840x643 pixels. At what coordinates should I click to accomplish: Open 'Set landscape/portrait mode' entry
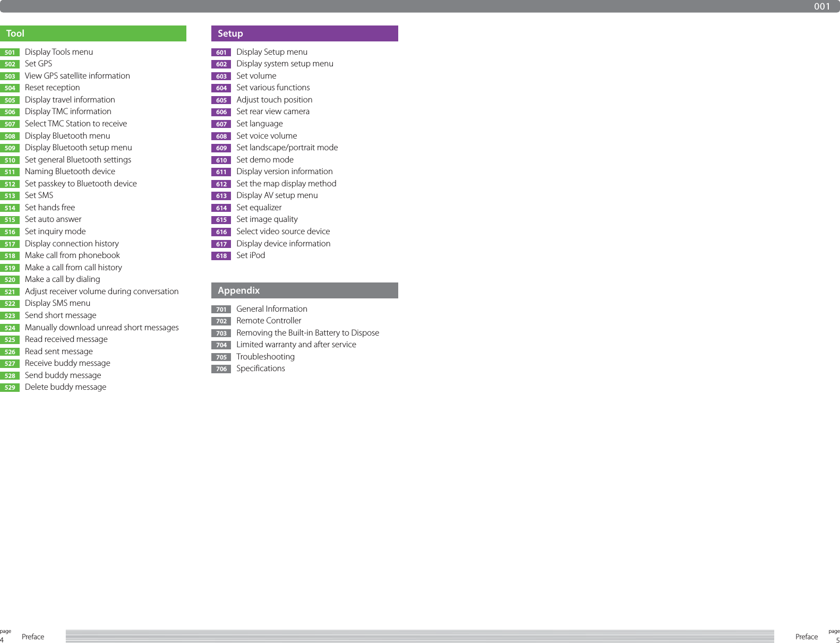[x=287, y=148]
